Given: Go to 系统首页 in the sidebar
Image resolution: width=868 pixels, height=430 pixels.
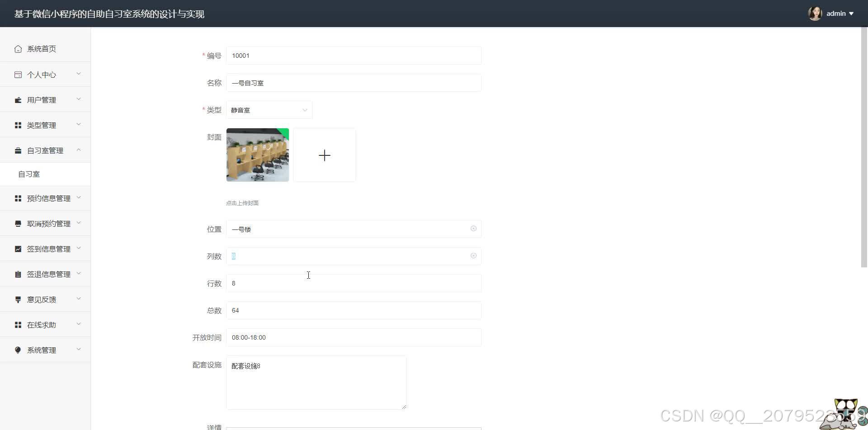Looking at the screenshot, I should [x=45, y=49].
